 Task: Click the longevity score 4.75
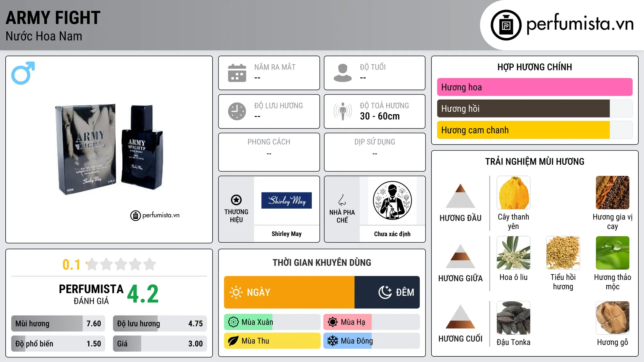point(196,324)
